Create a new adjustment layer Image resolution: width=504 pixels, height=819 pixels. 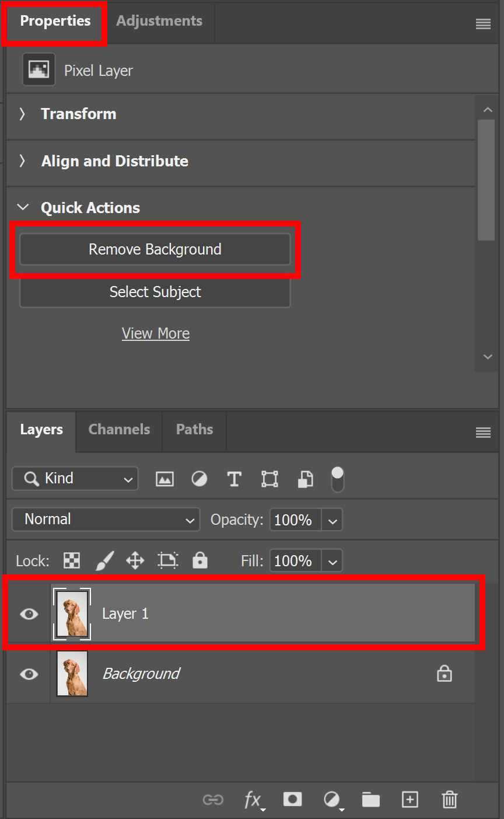(332, 800)
